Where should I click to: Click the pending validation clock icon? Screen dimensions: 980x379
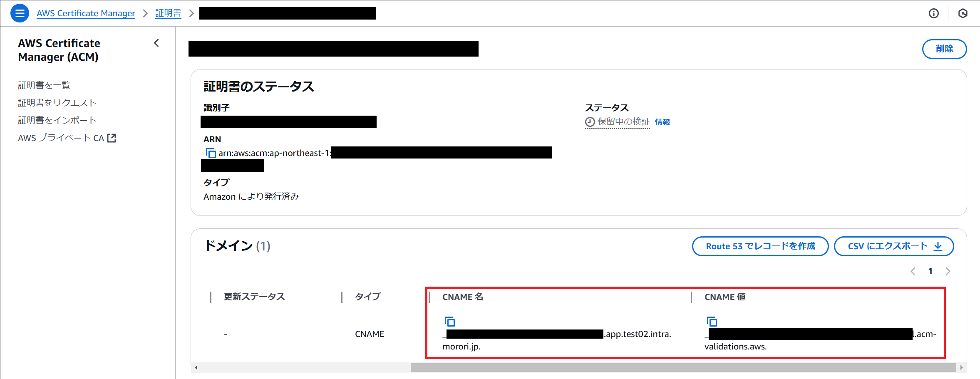590,122
